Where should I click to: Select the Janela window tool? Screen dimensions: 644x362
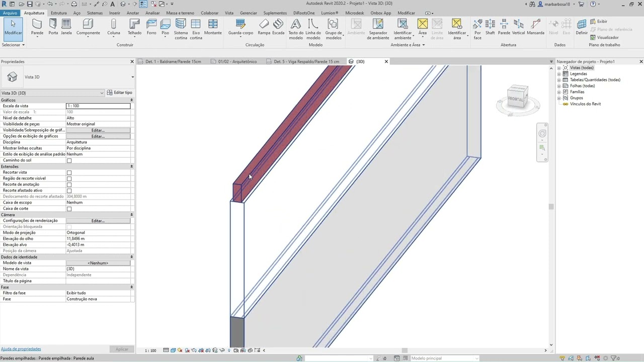[66, 27]
